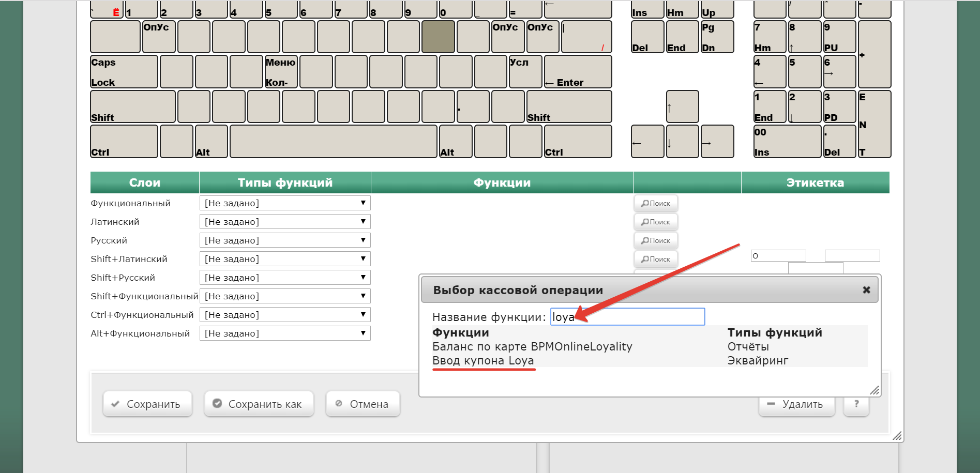Image resolution: width=980 pixels, height=473 pixels.
Task: Click the Caps Lock key on the keyboard
Action: pos(124,72)
